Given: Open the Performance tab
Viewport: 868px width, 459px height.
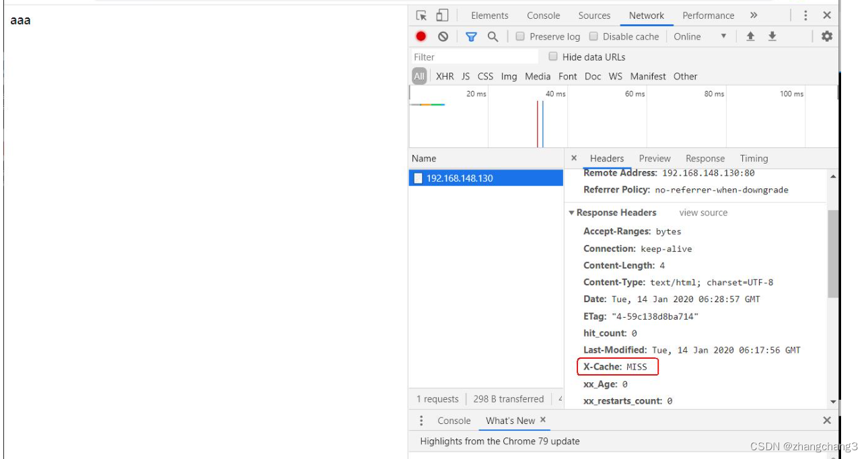Looking at the screenshot, I should click(709, 15).
